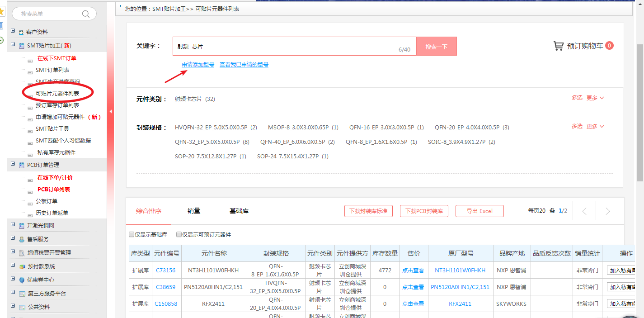Image resolution: width=644 pixels, height=318 pixels.
Task: Click the magnifier icon in menu search
Action: click(86, 14)
